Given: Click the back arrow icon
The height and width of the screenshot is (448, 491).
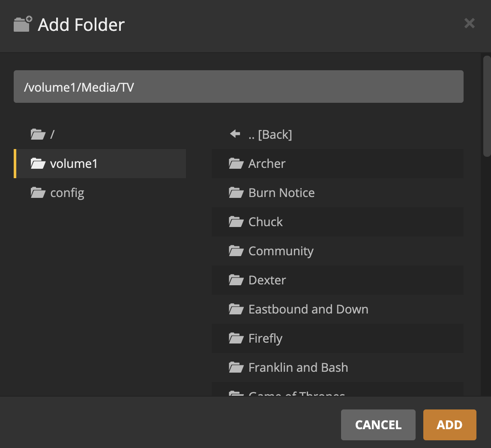Looking at the screenshot, I should (x=235, y=134).
